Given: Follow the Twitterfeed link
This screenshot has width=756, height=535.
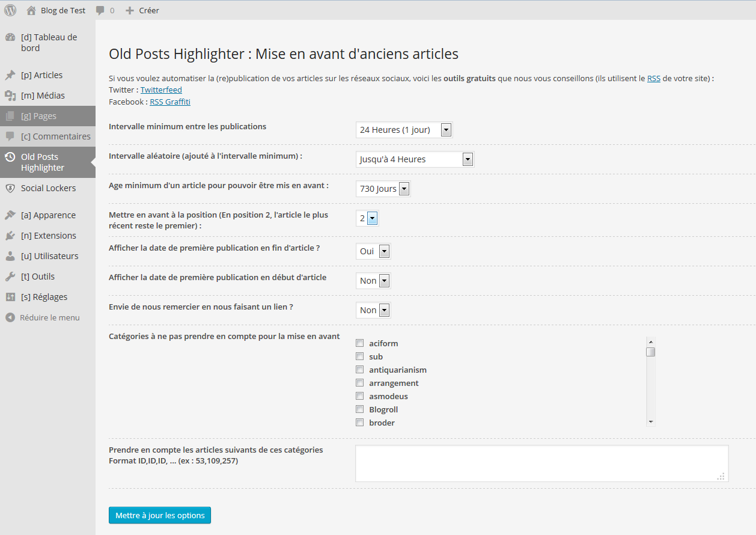Looking at the screenshot, I should coord(161,90).
